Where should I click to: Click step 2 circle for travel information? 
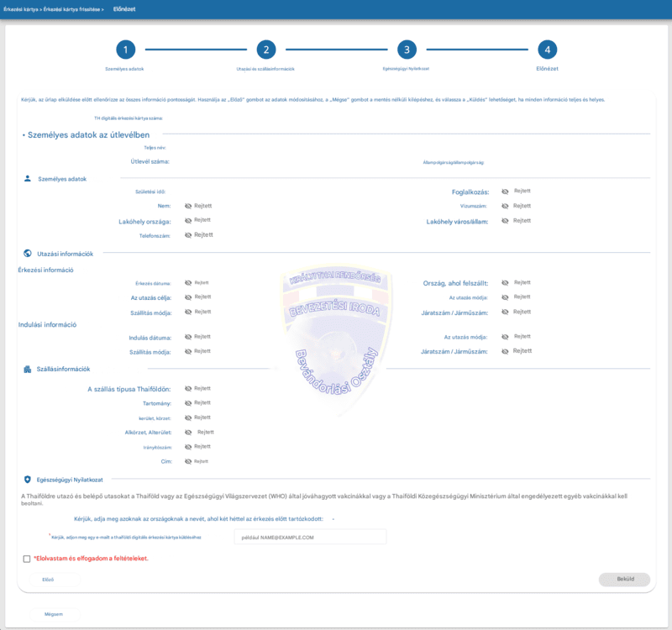265,50
